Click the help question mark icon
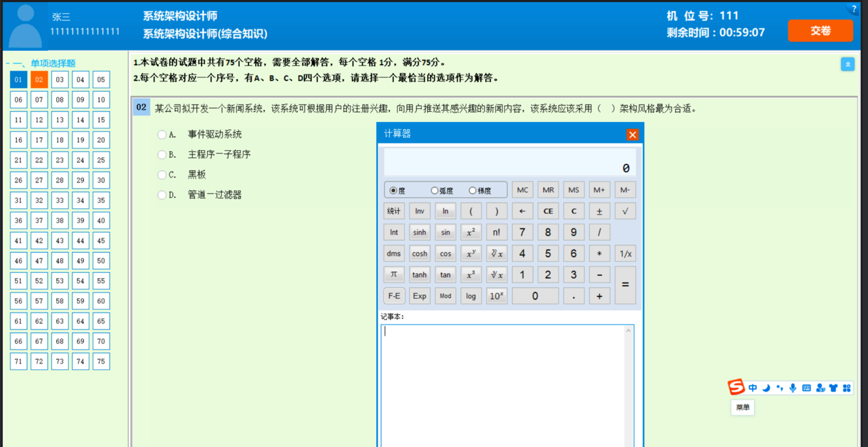The height and width of the screenshot is (447, 868). tap(854, 9)
